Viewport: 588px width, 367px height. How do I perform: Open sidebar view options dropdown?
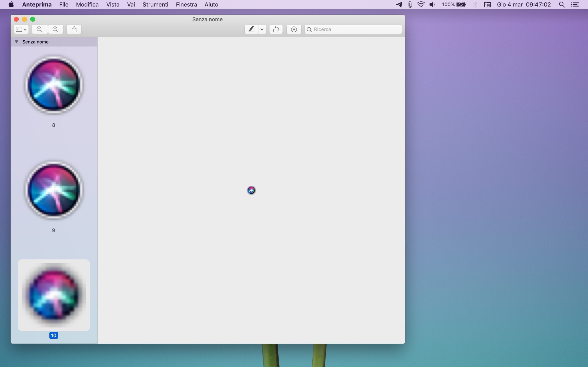[21, 29]
